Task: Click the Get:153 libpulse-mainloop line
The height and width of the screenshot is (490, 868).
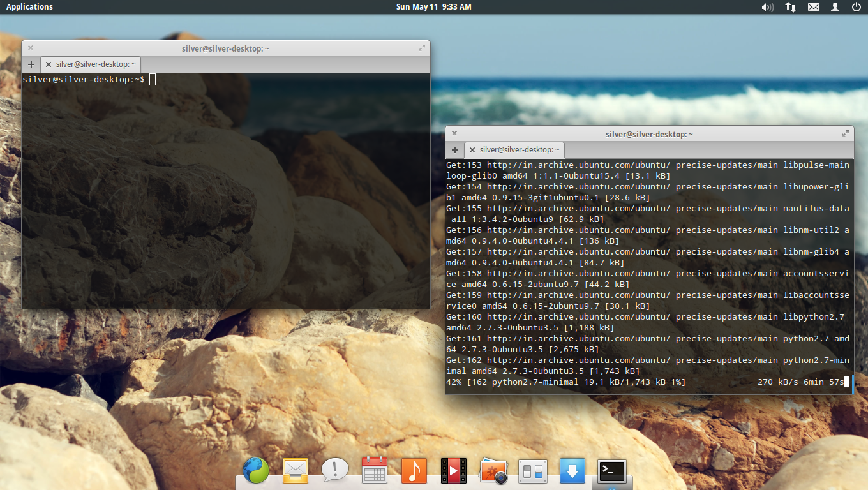Action: pos(648,170)
